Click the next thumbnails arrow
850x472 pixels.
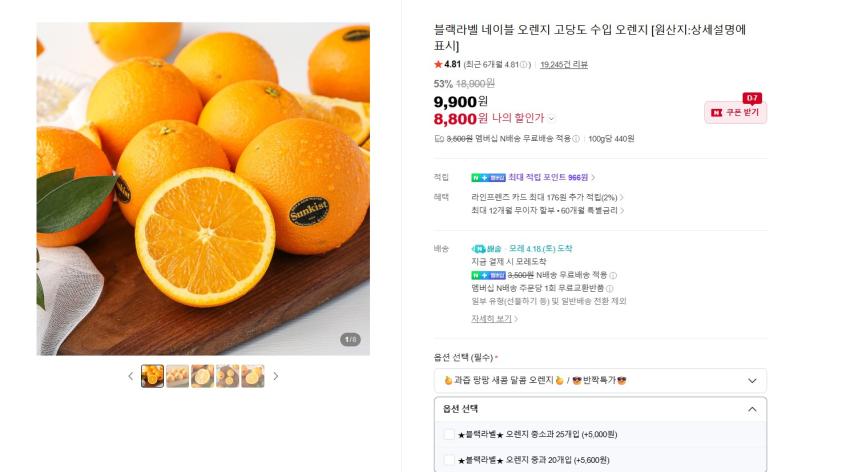[276, 376]
